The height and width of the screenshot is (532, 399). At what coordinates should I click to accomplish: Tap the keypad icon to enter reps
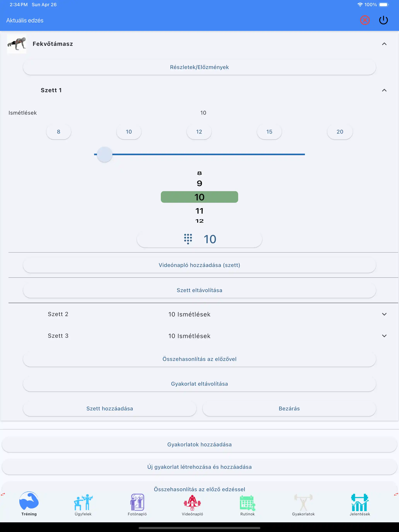[188, 239]
